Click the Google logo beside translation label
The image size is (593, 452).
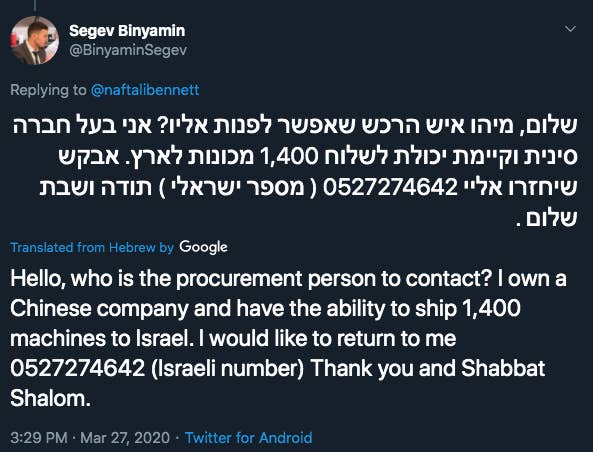click(203, 247)
